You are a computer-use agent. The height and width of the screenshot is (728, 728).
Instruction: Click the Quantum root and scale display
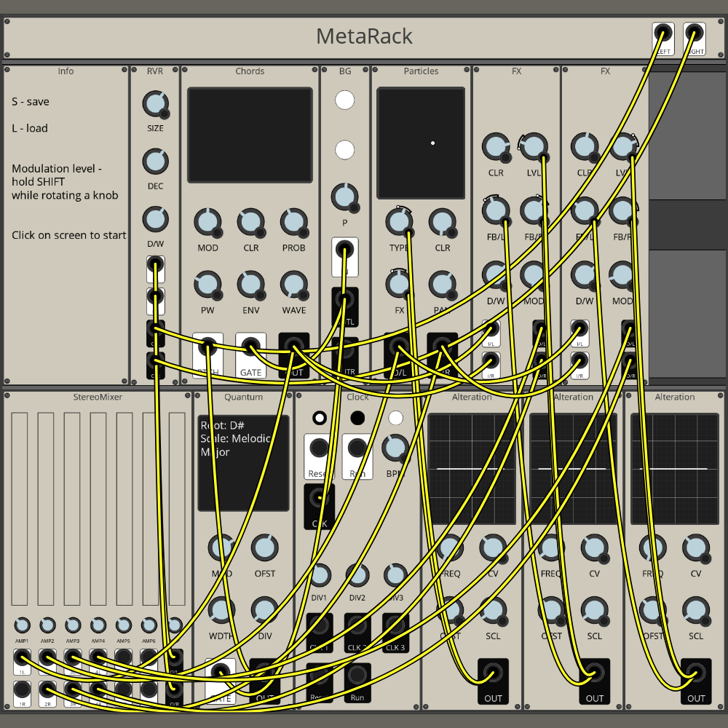pyautogui.click(x=243, y=463)
